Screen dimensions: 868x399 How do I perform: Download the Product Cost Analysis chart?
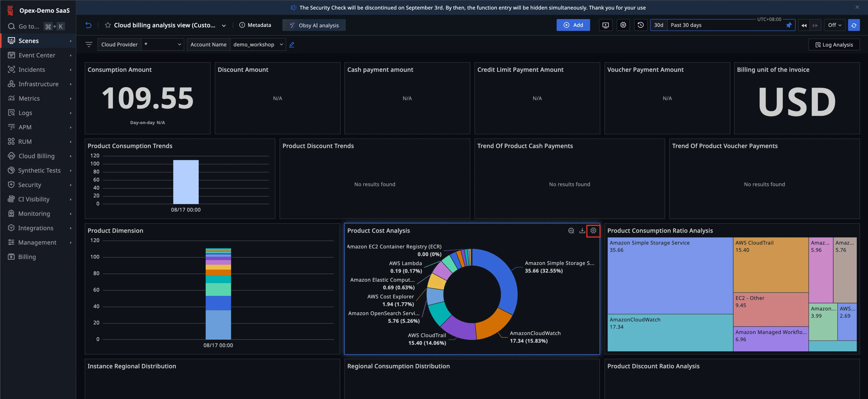582,231
